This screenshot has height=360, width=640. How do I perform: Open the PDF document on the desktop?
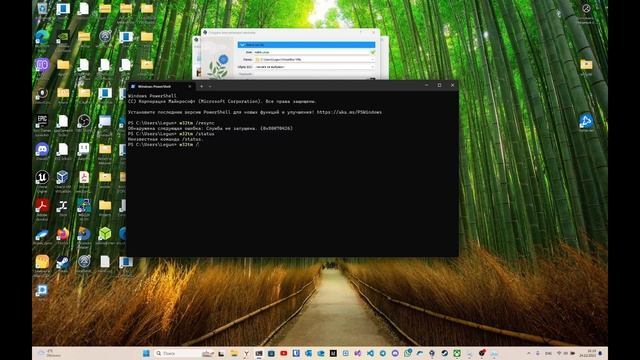pos(84,177)
